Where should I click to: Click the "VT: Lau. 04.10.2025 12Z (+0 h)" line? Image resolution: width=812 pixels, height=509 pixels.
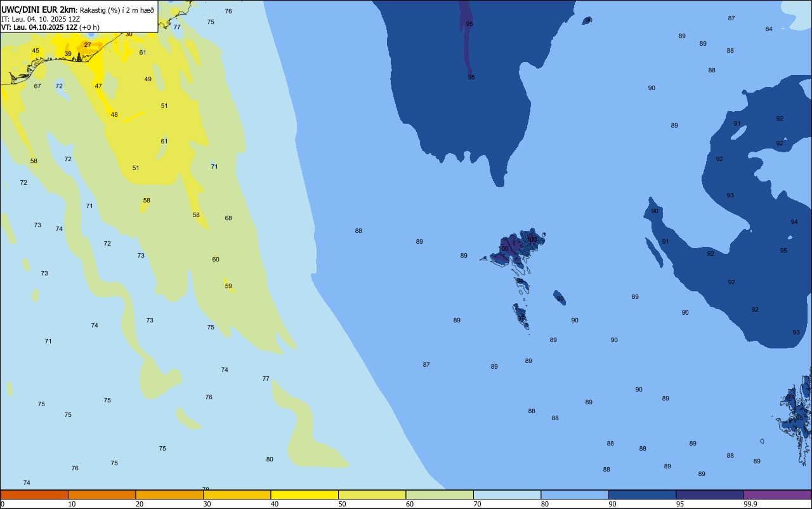tap(50, 27)
